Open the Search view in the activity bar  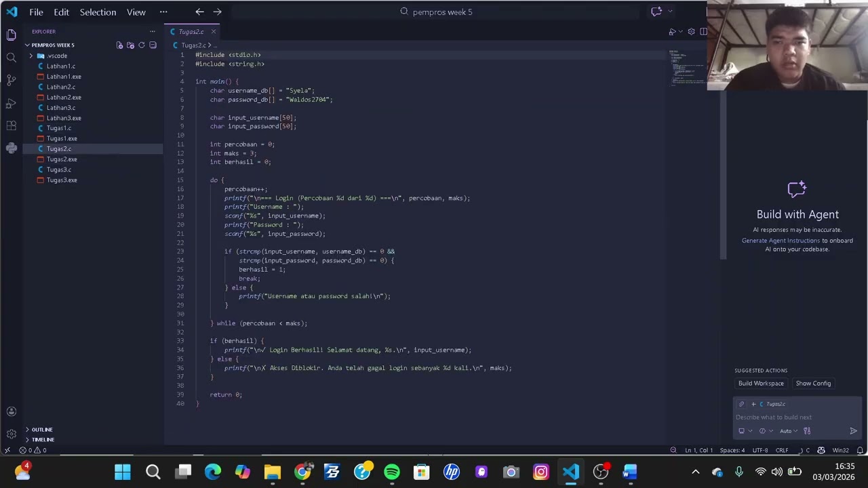coord(11,58)
